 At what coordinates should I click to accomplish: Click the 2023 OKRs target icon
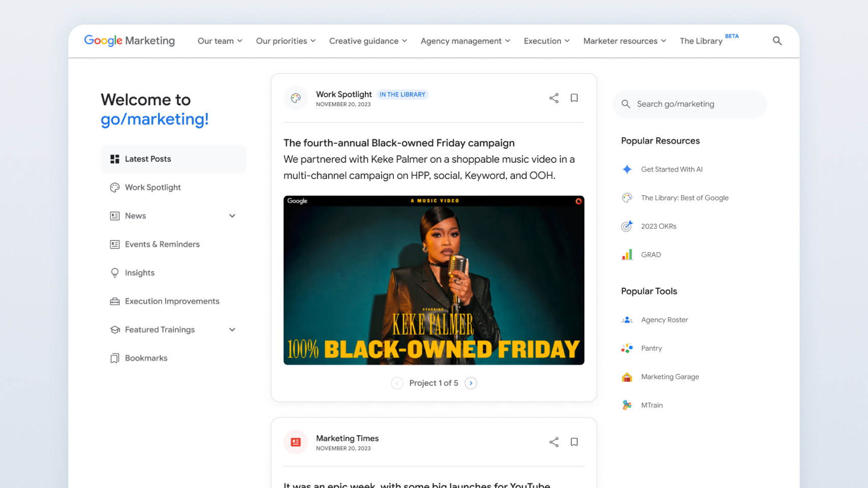point(627,226)
